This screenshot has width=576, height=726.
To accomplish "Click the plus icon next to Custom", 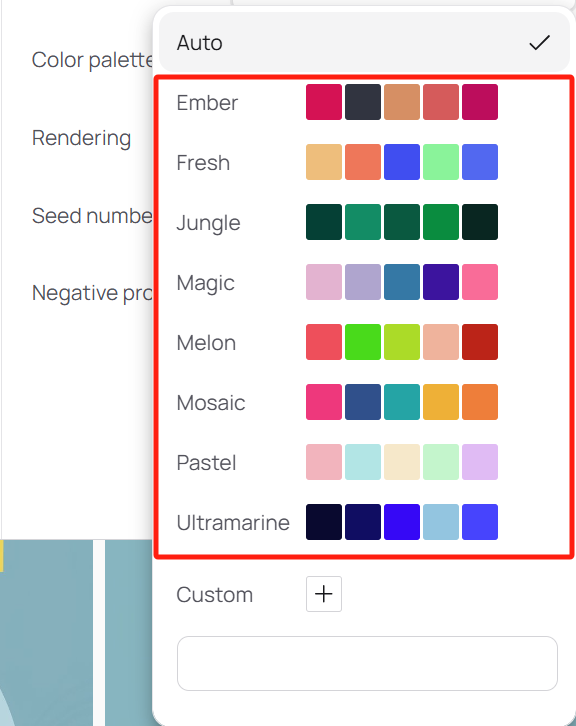I will [324, 594].
